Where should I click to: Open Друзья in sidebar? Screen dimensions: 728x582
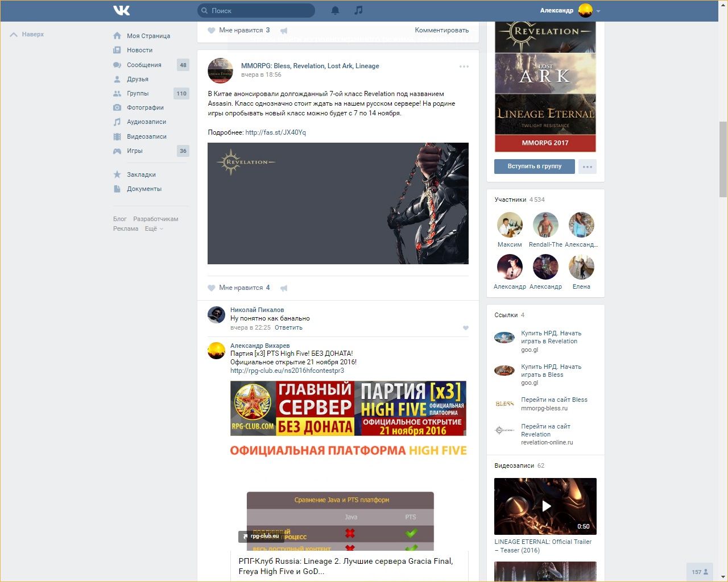138,79
